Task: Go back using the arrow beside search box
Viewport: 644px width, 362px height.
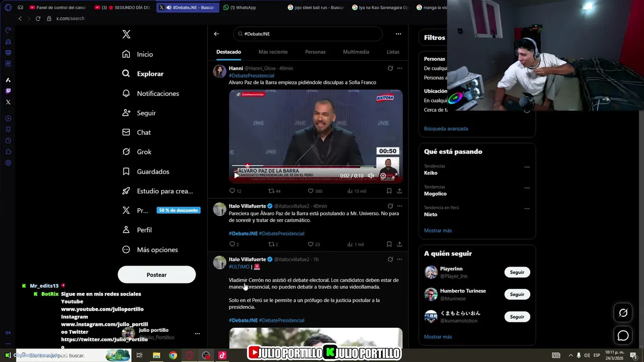Action: coord(216,34)
